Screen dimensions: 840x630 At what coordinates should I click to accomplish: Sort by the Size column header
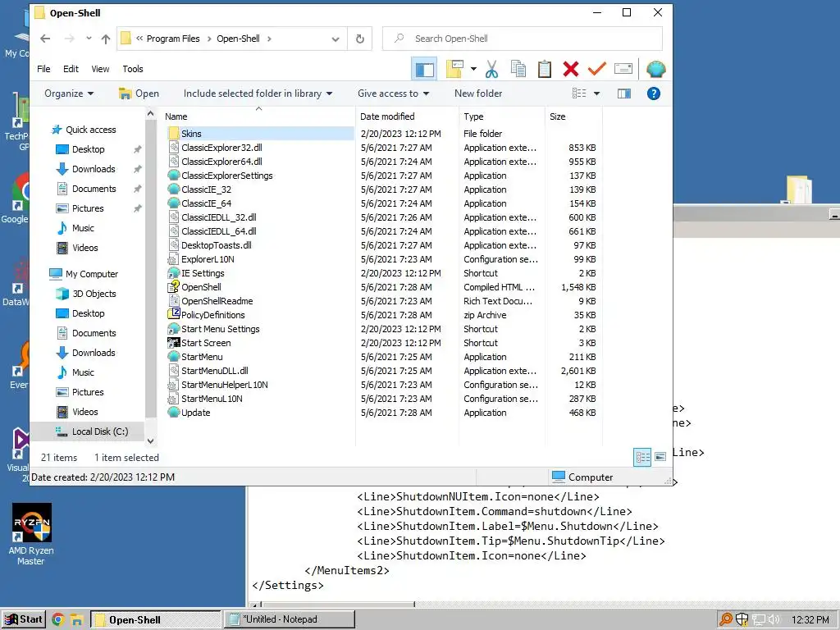(557, 116)
